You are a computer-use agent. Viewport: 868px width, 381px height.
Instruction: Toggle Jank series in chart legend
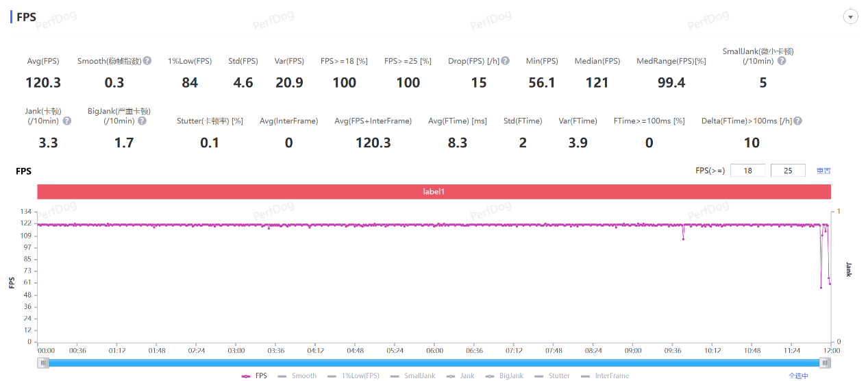[x=460, y=376]
